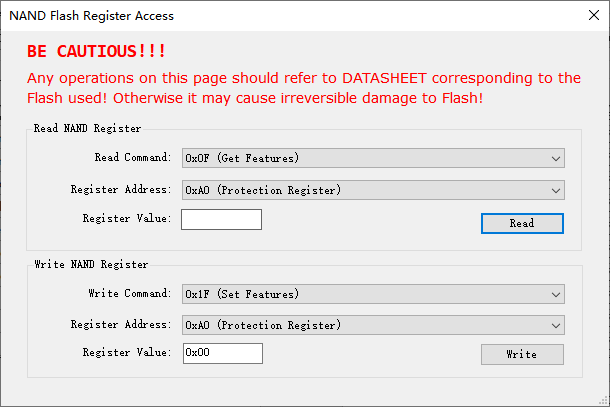Viewport: 610px width, 407px height.
Task: Click the Write Command label
Action: point(130,294)
